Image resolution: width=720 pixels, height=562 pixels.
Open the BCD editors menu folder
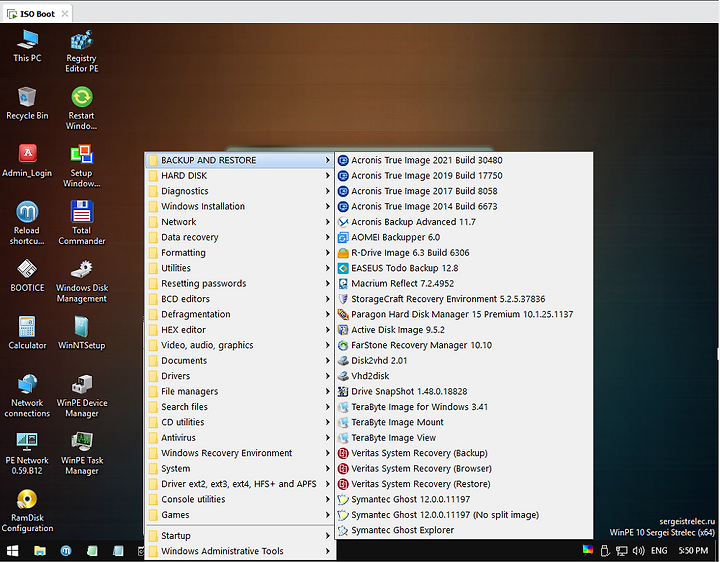click(239, 299)
